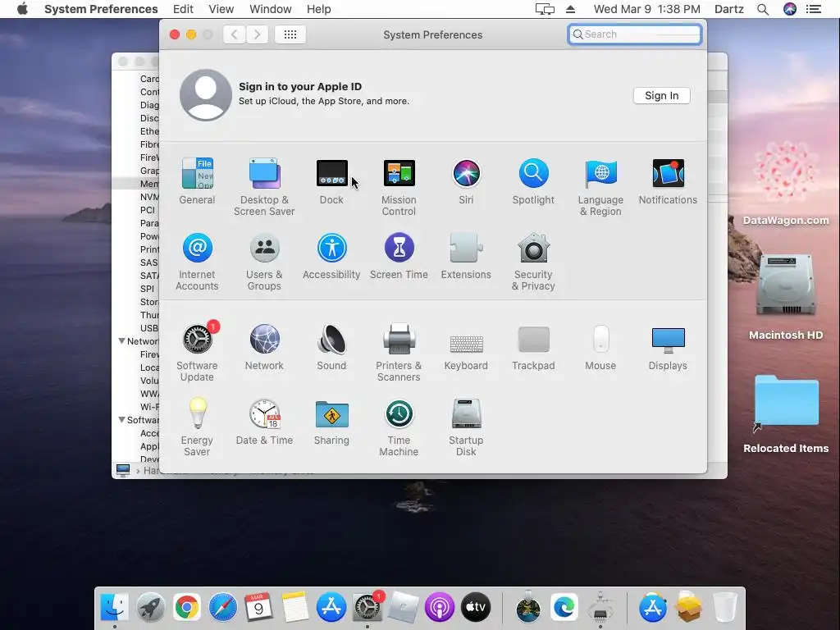Viewport: 840px width, 630px height.
Task: Open the System Preferences app menu
Action: pyautogui.click(x=101, y=9)
